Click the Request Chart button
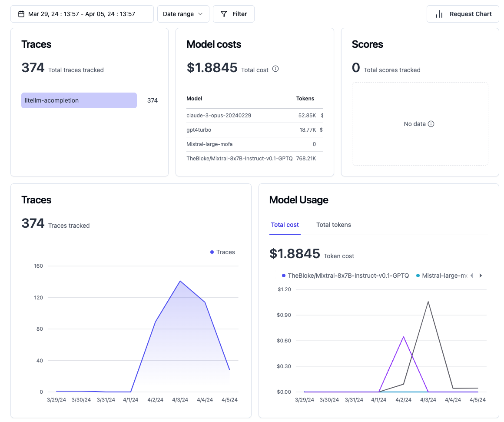The width and height of the screenshot is (504, 422). (462, 14)
